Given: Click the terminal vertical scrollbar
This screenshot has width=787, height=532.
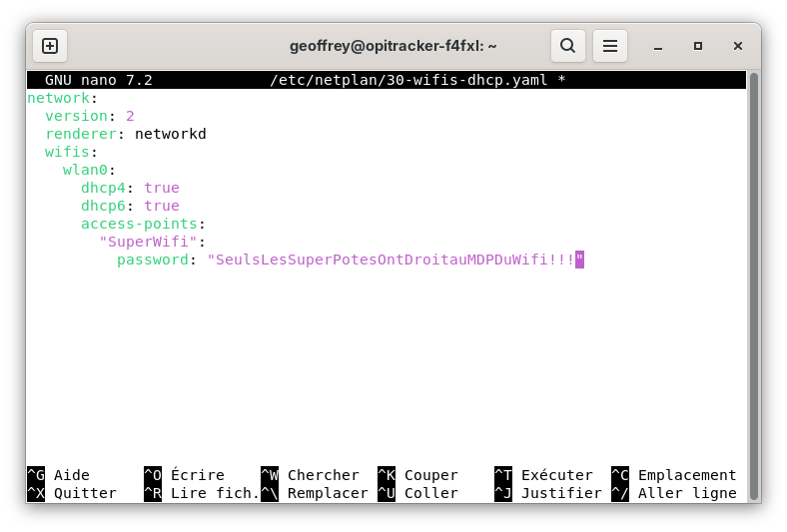Looking at the screenshot, I should 753,285.
